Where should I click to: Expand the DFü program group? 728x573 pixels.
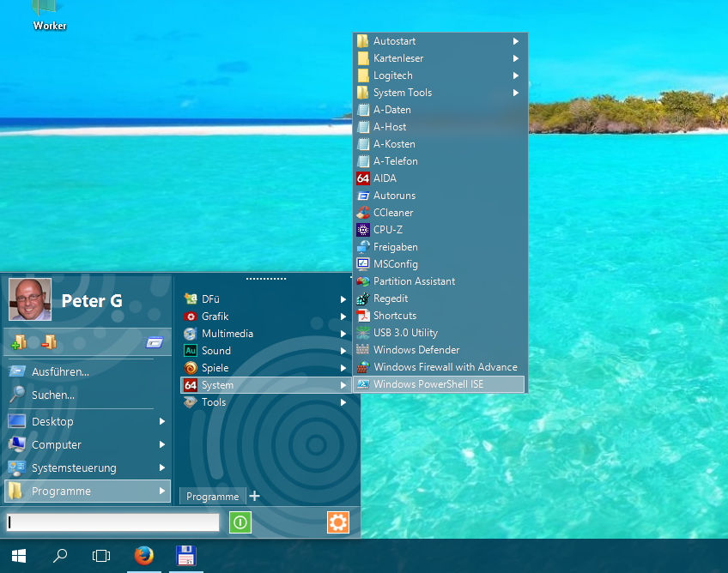265,299
